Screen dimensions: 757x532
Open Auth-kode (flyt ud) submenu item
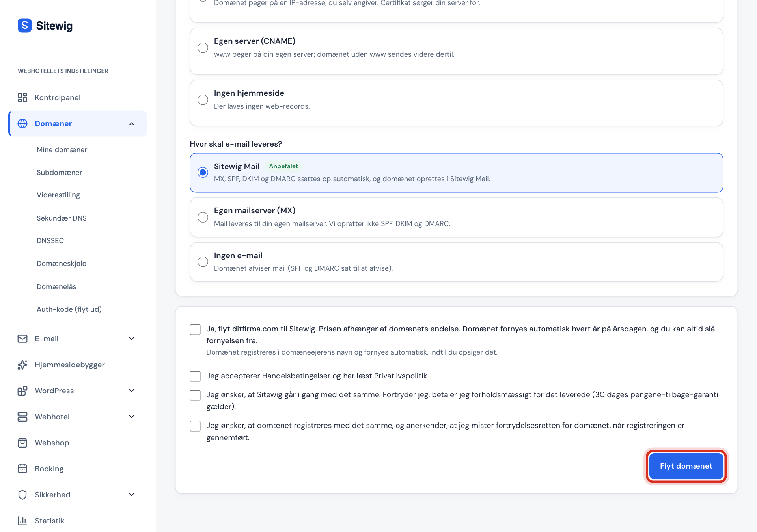click(x=69, y=309)
